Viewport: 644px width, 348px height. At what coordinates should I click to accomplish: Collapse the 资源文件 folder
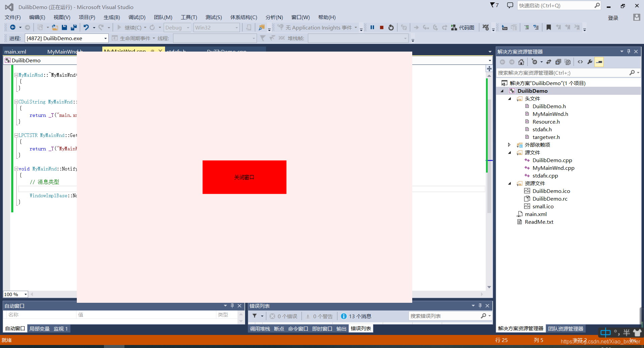510,183
